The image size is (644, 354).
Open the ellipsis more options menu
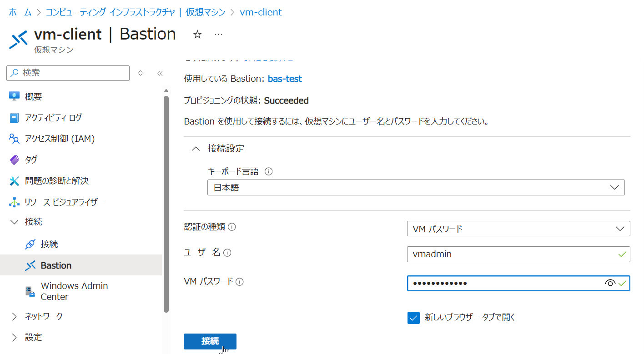click(x=218, y=35)
